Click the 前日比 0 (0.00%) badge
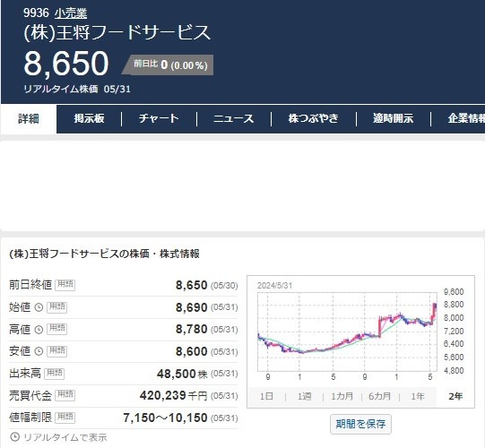Viewport: 485px width, 448px height. pos(169,65)
